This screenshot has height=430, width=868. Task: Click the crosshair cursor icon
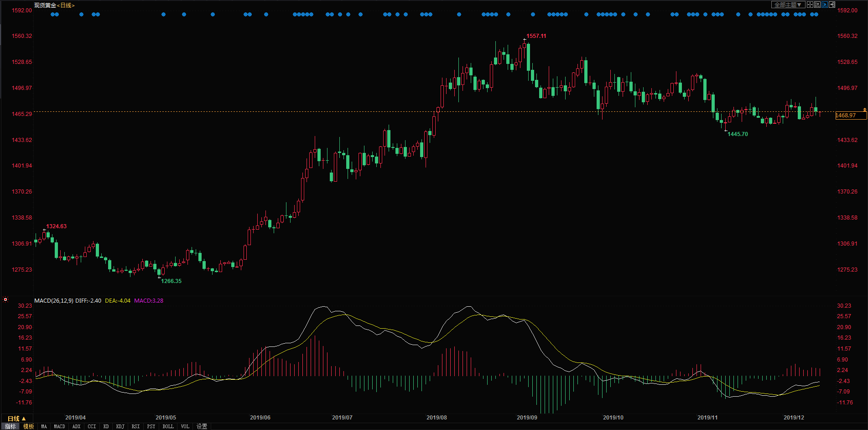[810, 5]
